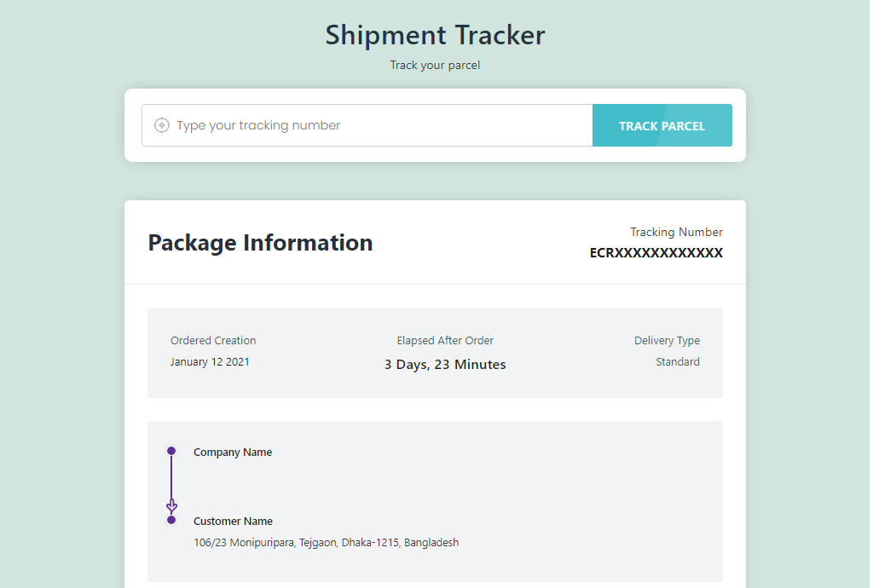Click the Shipment Tracker page title

click(x=435, y=35)
